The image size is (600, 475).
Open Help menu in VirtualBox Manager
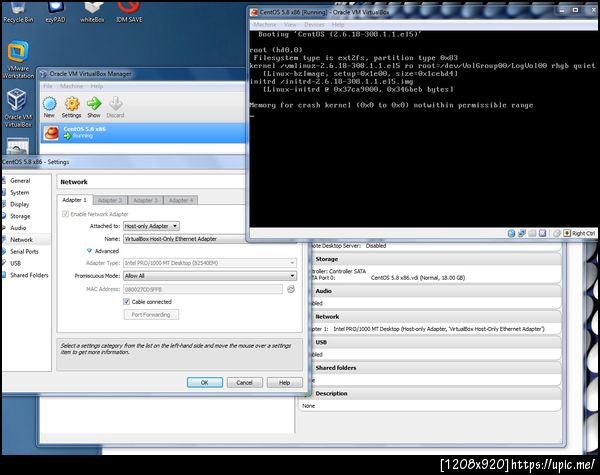pyautogui.click(x=97, y=86)
